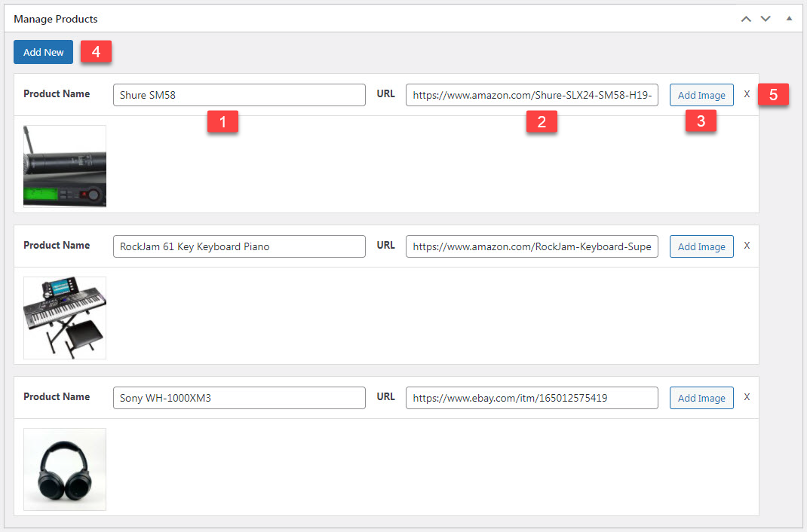Collapse the Manage Products panel
This screenshot has height=532, width=807.
coord(789,19)
